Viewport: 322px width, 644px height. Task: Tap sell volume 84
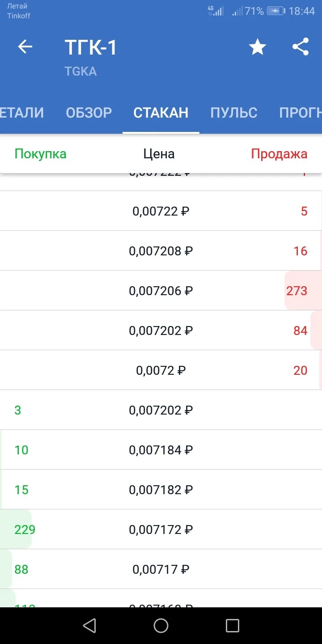301,330
